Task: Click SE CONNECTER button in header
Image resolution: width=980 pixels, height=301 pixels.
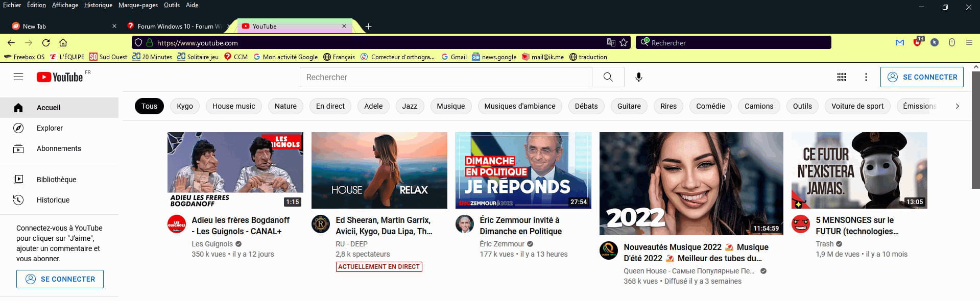Action: [922, 77]
